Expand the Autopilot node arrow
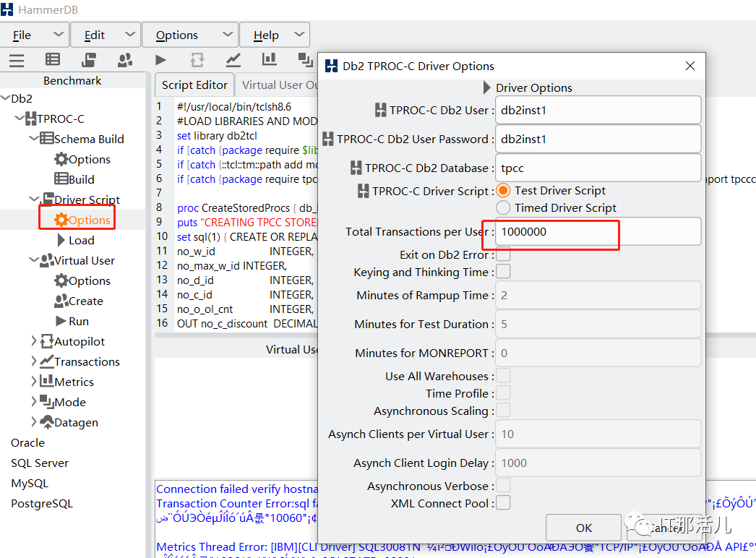 (x=34, y=341)
